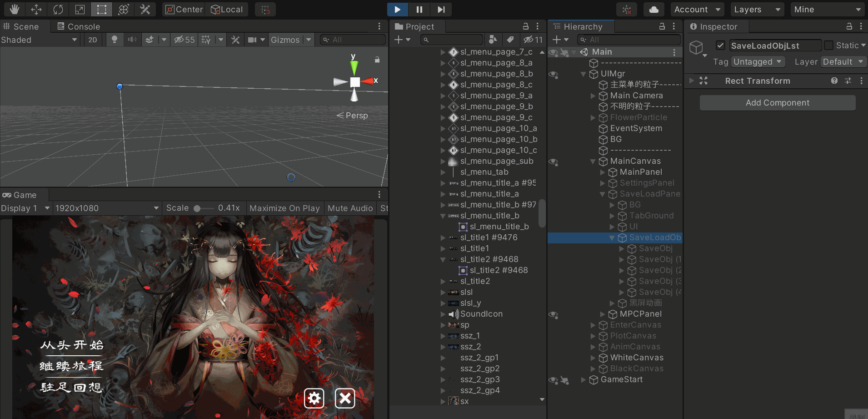Click the X exit icon in game
868x419 pixels.
(345, 399)
